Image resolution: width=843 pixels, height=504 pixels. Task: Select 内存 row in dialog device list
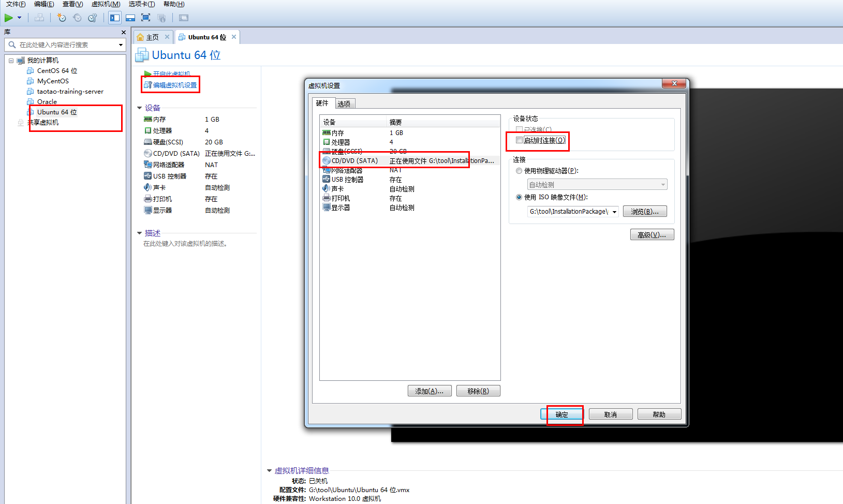point(410,133)
